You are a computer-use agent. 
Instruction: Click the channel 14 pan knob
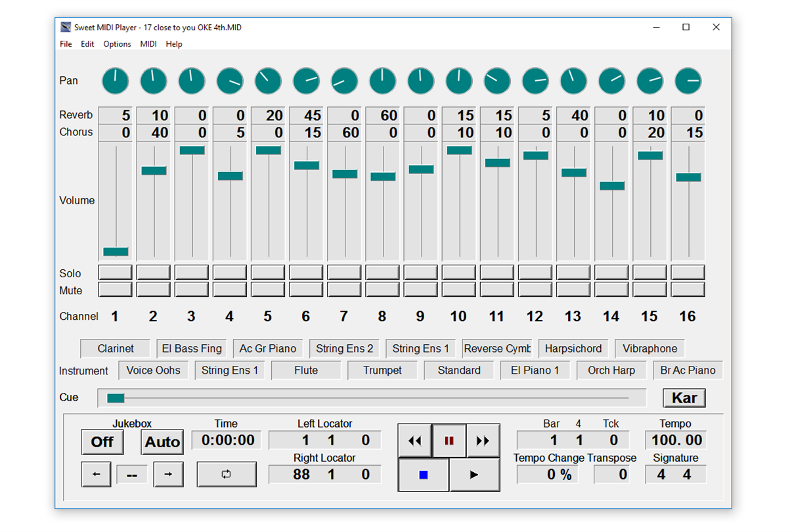tap(611, 81)
